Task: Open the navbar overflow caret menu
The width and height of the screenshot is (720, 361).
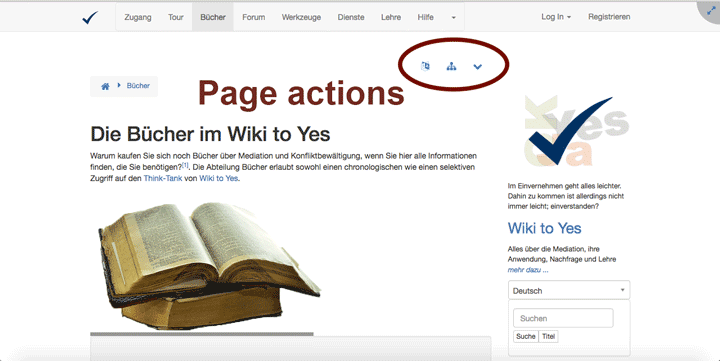Action: (453, 17)
